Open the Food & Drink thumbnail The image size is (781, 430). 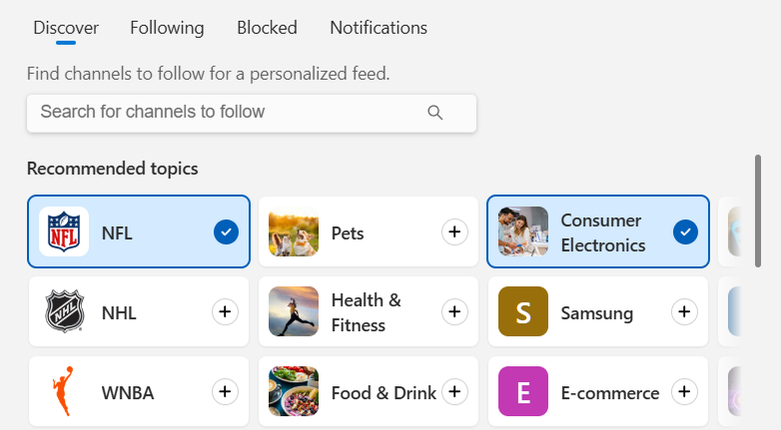tap(294, 392)
